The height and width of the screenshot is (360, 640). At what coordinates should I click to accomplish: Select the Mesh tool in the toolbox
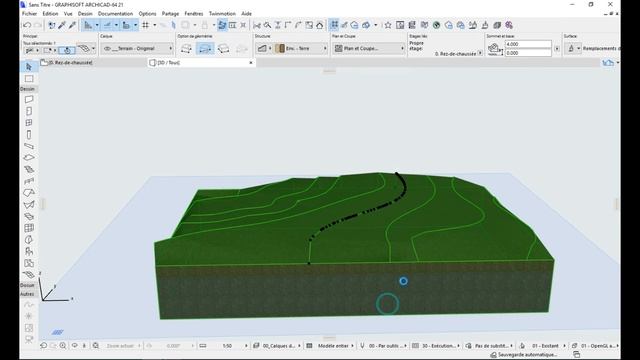pos(29,275)
